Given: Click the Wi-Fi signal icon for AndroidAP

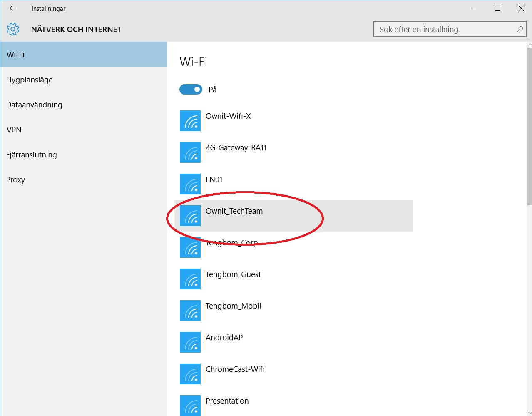Looking at the screenshot, I should pyautogui.click(x=190, y=342).
